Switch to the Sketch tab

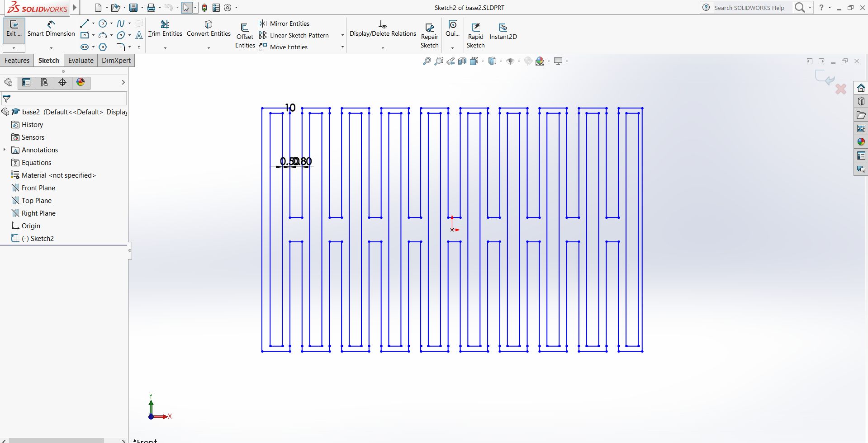click(x=49, y=61)
